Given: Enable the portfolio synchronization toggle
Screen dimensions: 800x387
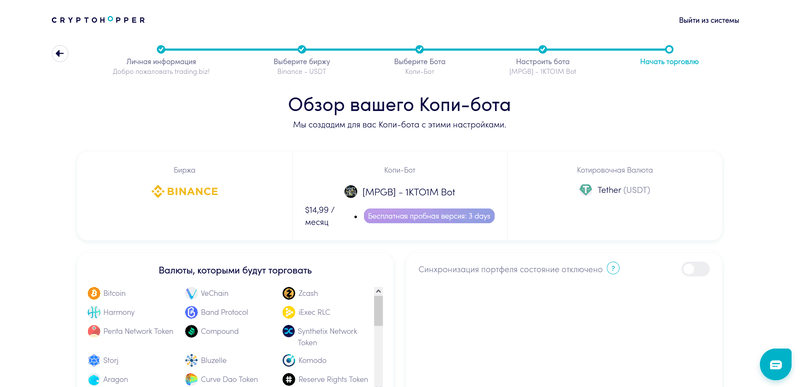Looking at the screenshot, I should click(695, 269).
